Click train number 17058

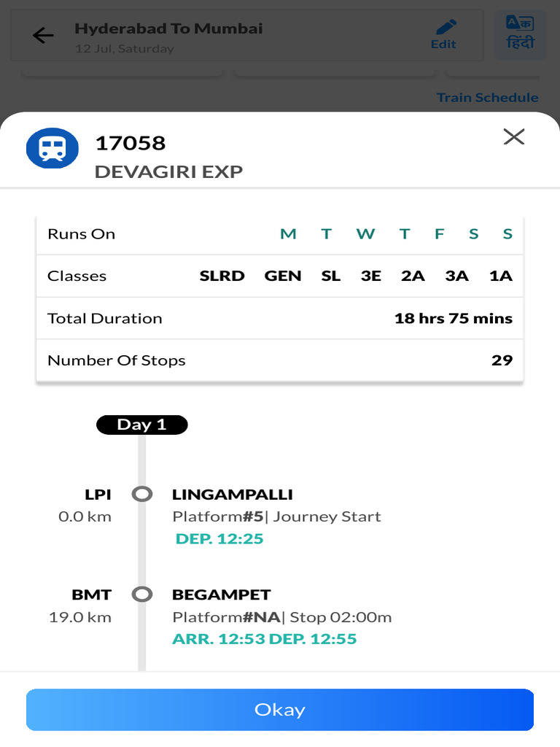131,143
